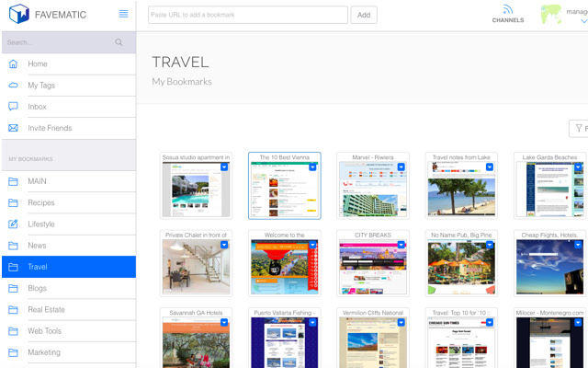This screenshot has height=368, width=588.
Task: Click the Real Estate folder icon
Action: [13, 310]
